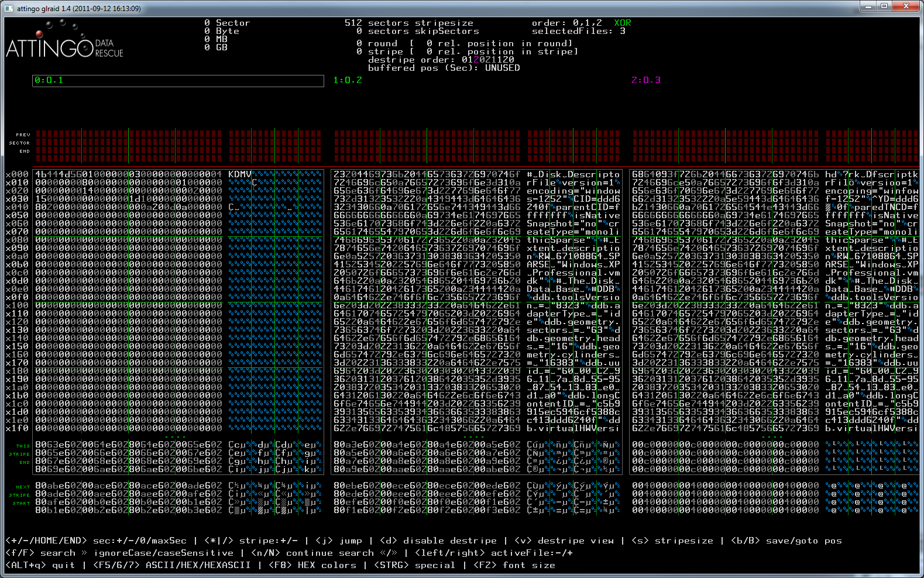Click the order: 0,1,2 value

click(567, 23)
